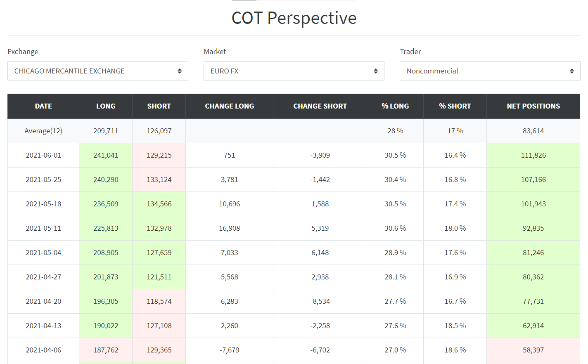Sort by the SHORT column header
Screen dimensions: 588x364
tap(159, 106)
